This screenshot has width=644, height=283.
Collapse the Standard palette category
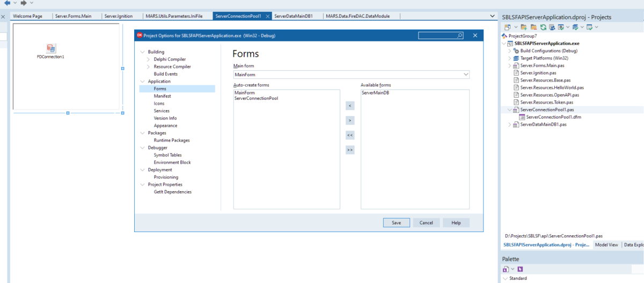[505, 279]
